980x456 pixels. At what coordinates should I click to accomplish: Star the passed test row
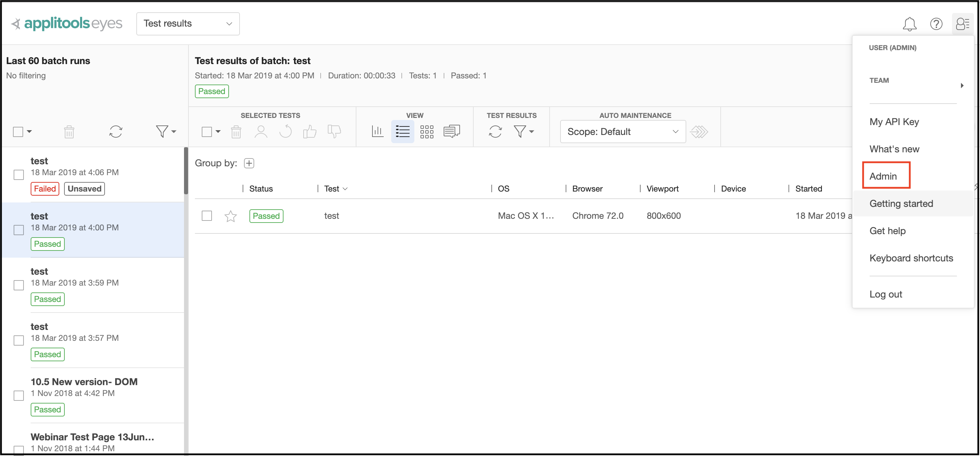[230, 216]
